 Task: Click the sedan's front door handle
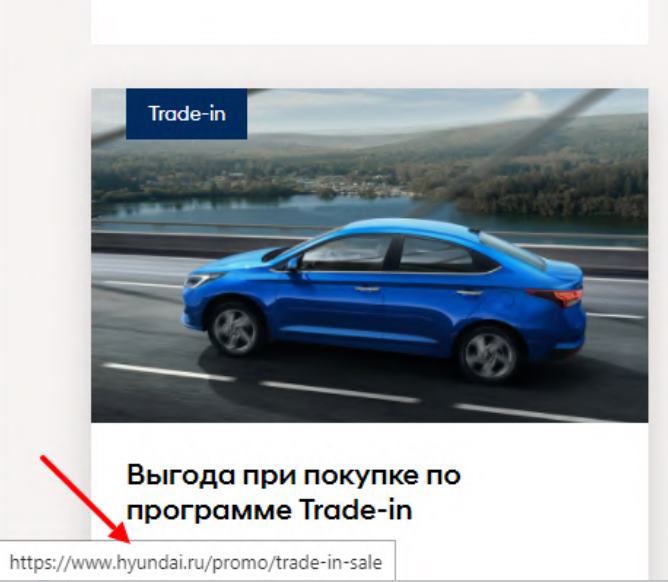point(367,289)
